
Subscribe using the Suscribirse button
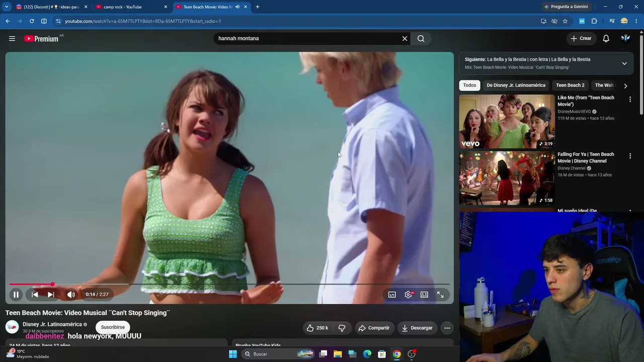tap(113, 327)
